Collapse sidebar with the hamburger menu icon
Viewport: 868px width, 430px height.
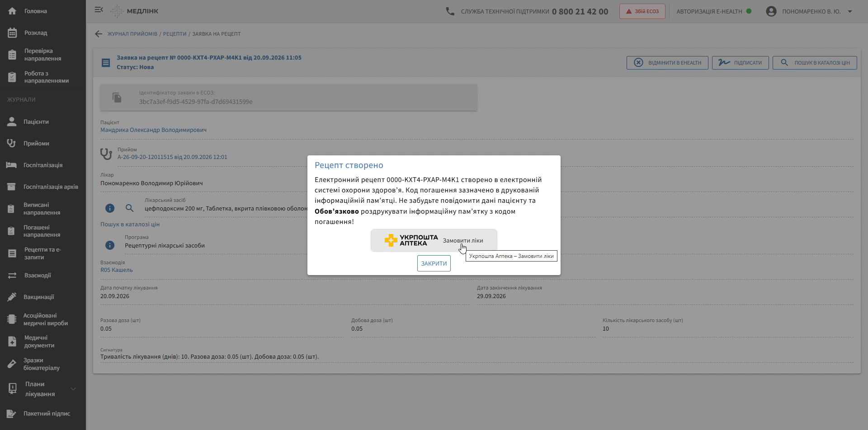(99, 10)
